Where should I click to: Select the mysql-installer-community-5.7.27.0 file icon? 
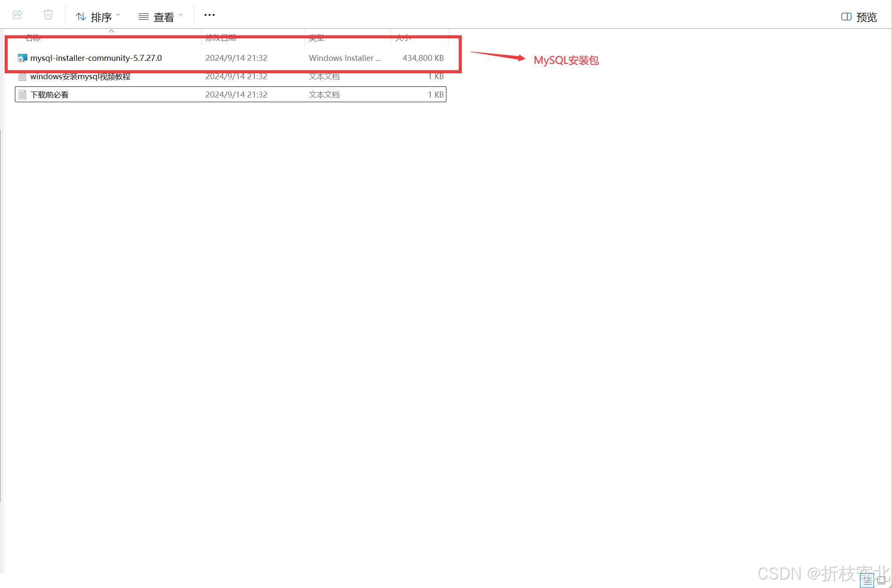22,58
